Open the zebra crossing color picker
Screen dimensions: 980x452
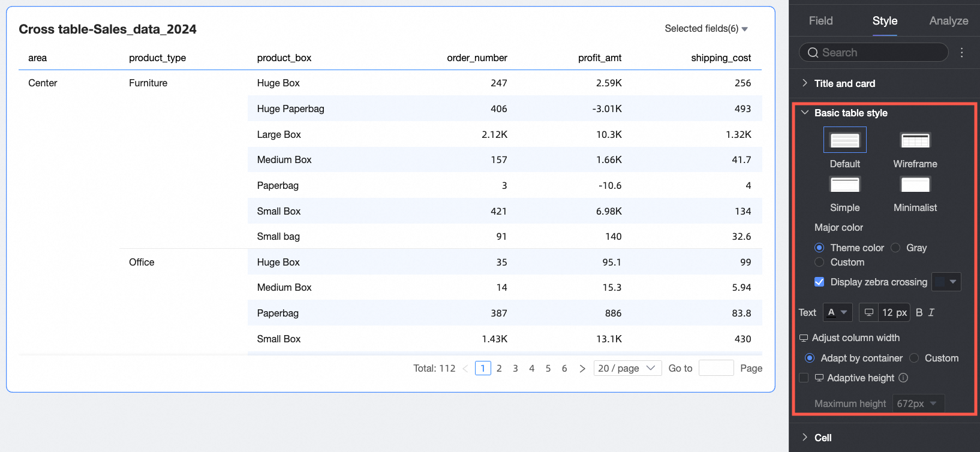(946, 282)
